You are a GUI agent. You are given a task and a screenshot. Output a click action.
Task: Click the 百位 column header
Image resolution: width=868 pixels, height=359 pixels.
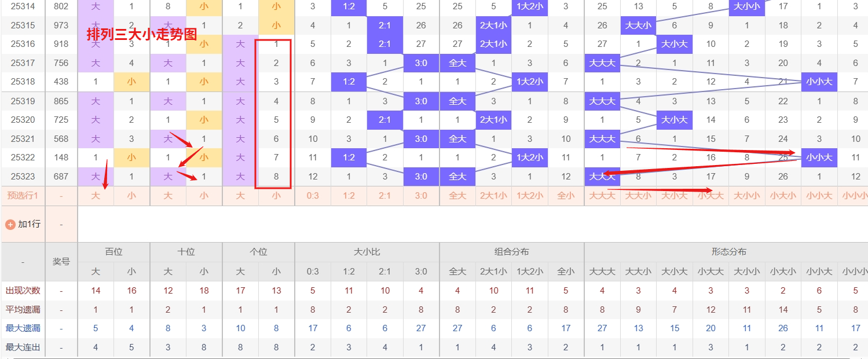(113, 252)
